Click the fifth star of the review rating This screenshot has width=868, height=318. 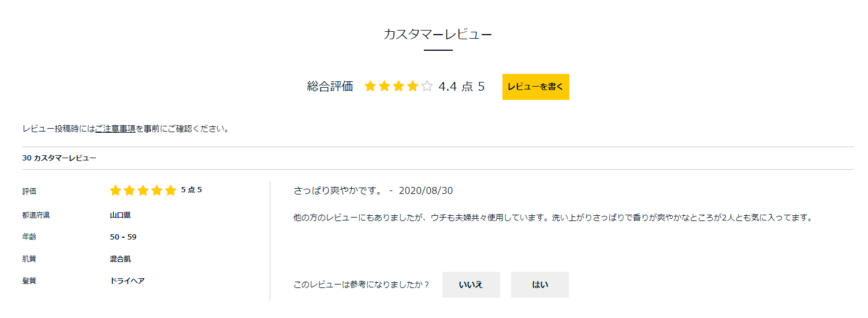click(170, 190)
